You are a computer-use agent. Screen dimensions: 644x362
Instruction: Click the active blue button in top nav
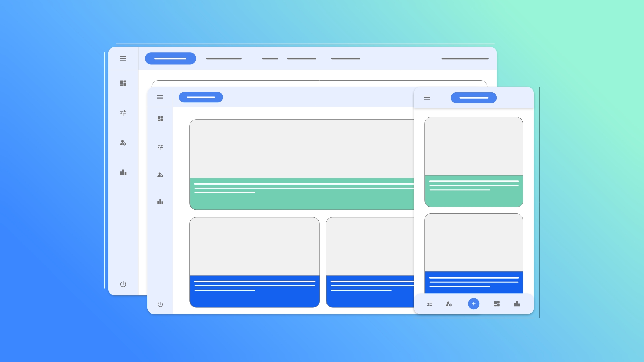click(169, 58)
